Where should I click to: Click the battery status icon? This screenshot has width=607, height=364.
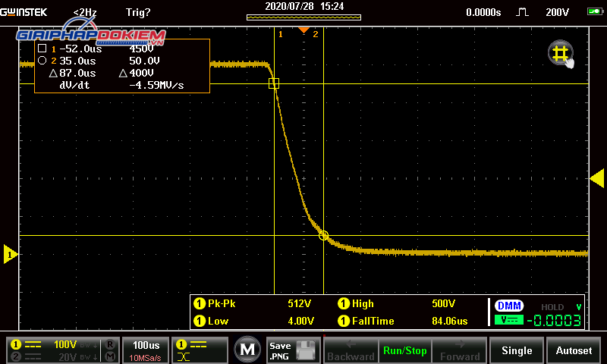pyautogui.click(x=595, y=11)
